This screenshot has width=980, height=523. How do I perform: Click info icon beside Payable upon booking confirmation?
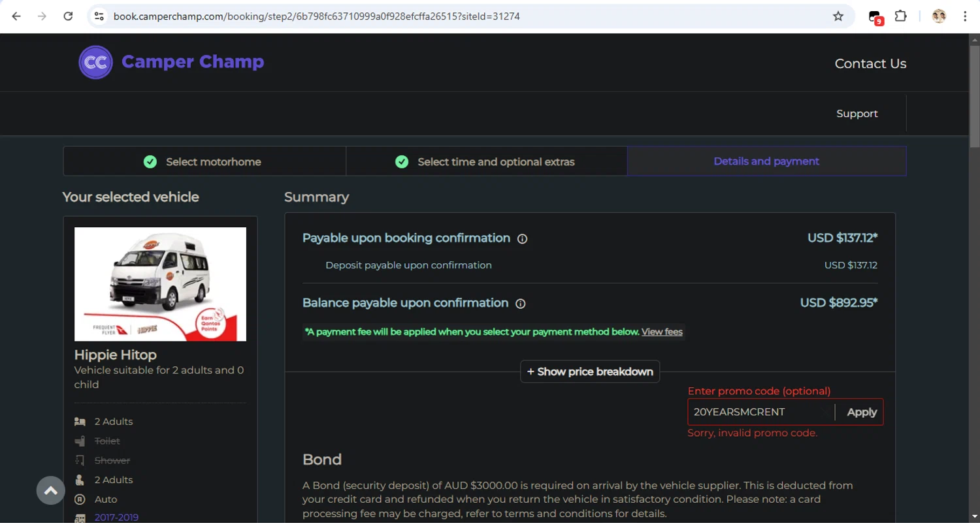(522, 239)
